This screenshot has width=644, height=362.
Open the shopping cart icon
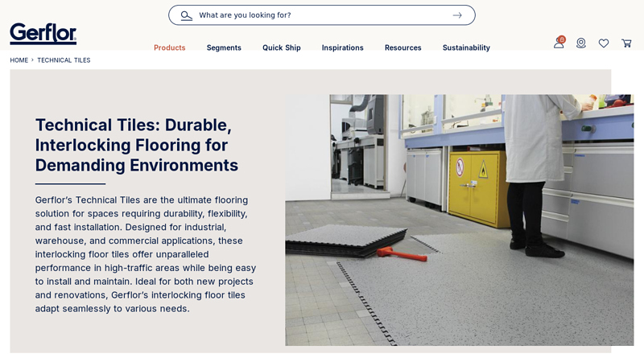[x=626, y=43]
